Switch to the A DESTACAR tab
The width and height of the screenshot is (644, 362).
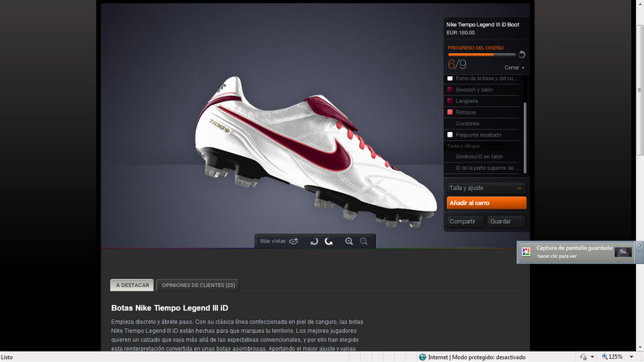click(132, 286)
